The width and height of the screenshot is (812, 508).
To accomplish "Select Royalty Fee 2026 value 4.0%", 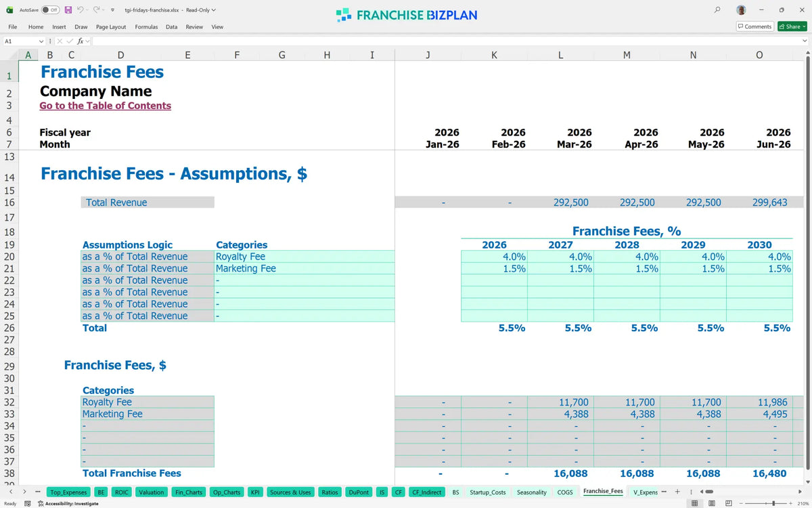I will pos(494,257).
